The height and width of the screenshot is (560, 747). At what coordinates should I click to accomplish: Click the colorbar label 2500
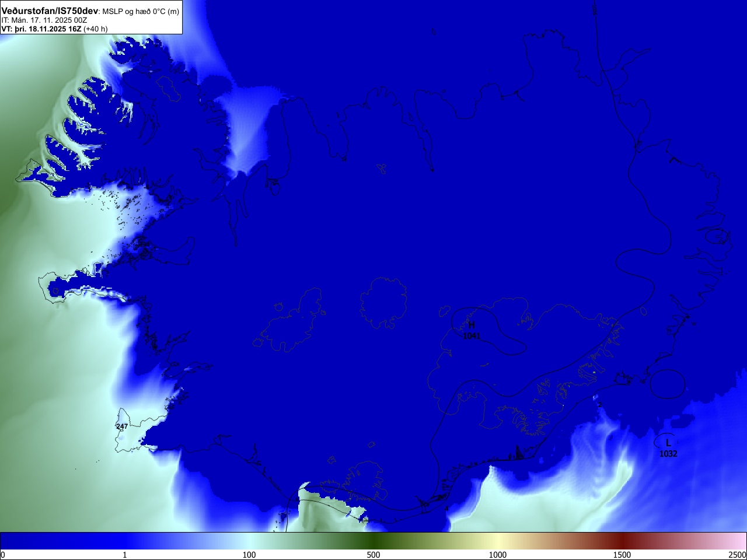click(x=738, y=555)
